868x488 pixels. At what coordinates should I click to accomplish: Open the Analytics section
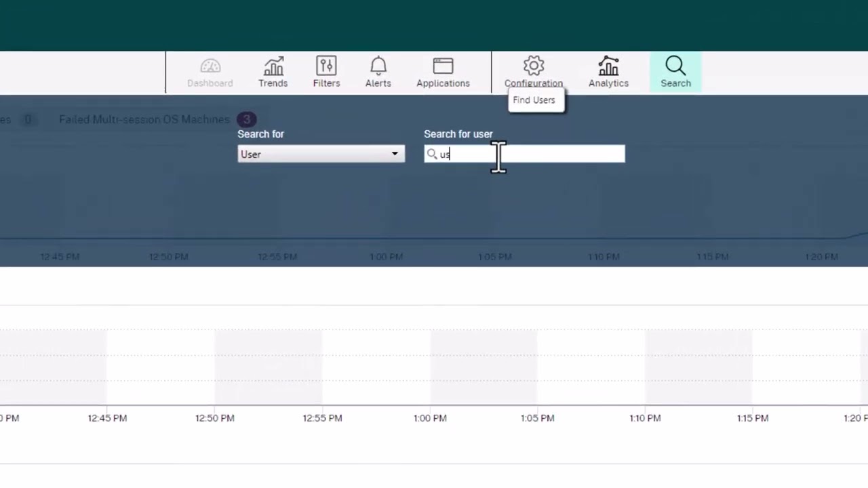click(x=608, y=72)
